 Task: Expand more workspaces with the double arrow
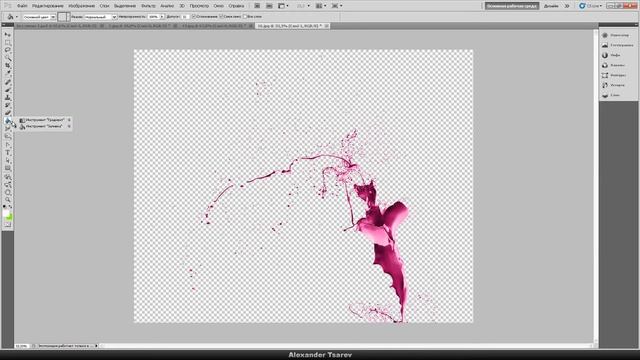tap(567, 6)
